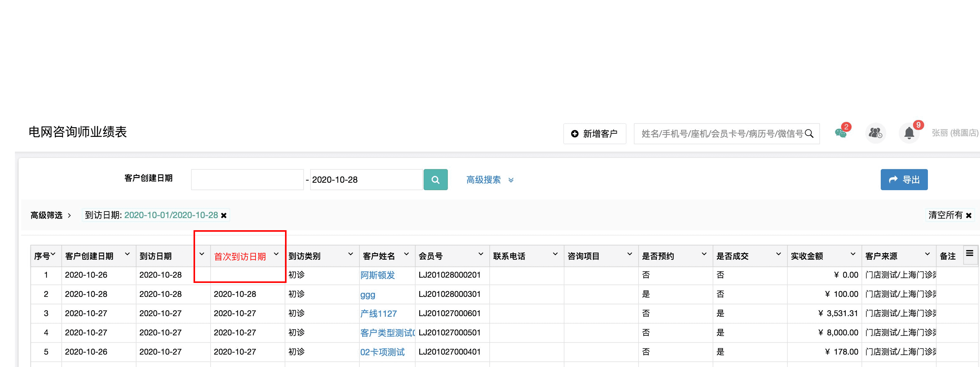Click the search magnifier in the customer search box

pos(809,134)
